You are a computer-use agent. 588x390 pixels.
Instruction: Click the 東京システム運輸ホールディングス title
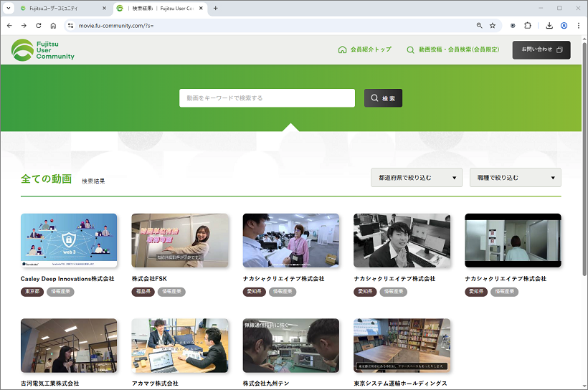(401, 384)
